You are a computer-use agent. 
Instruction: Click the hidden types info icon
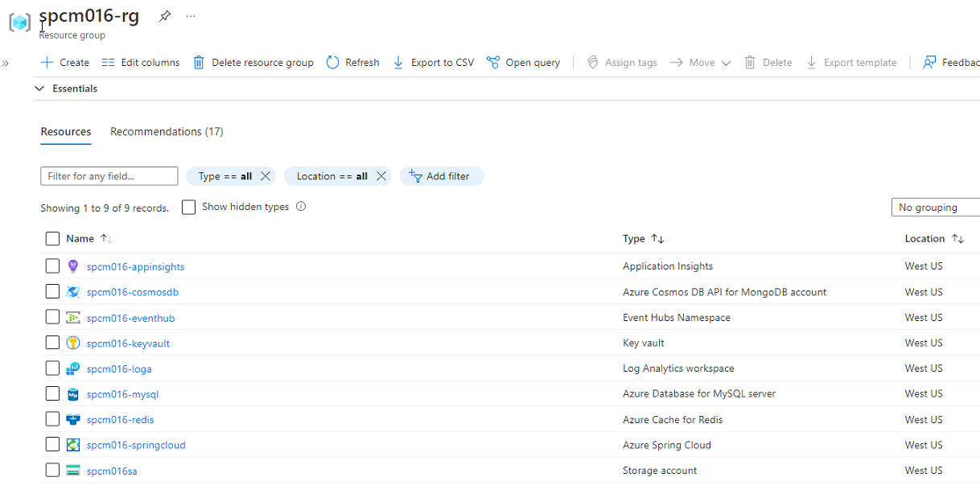pos(301,207)
